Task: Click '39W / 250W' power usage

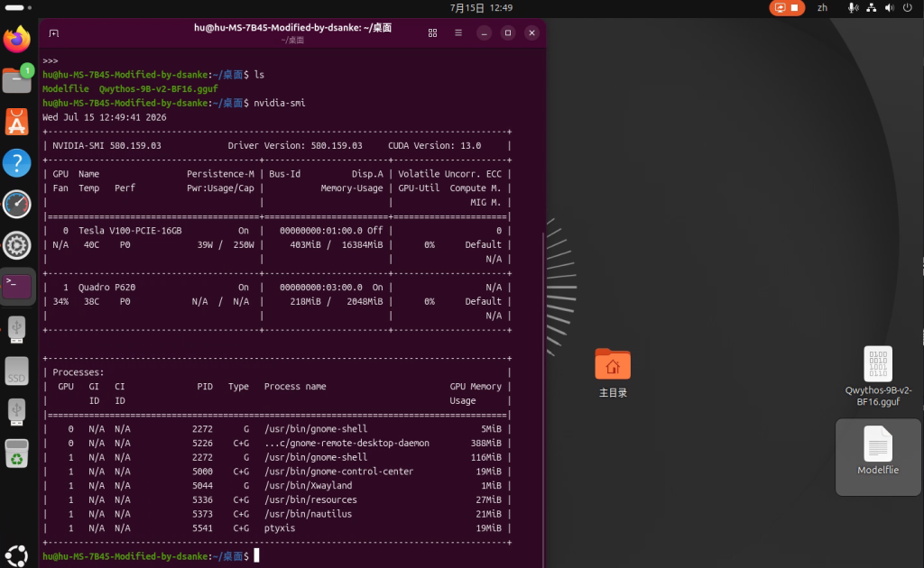Action: pos(226,245)
